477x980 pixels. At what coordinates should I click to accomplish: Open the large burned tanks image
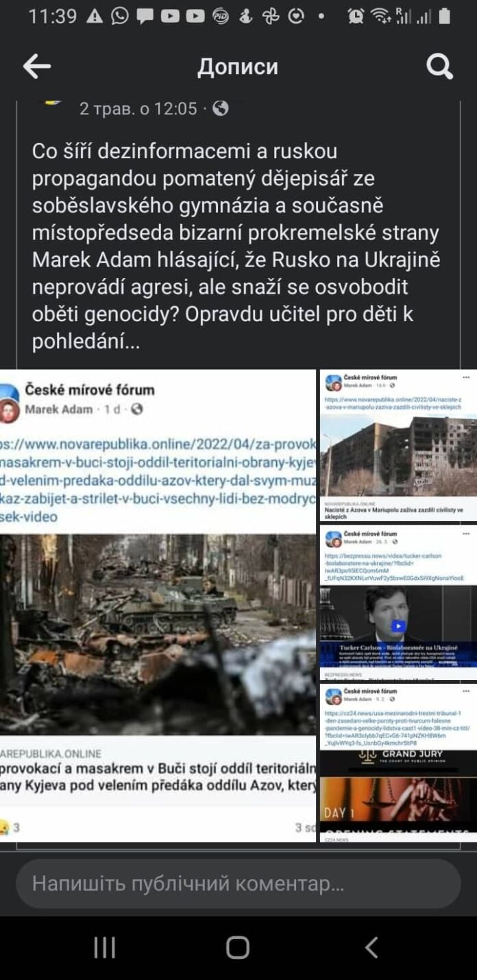pos(158,633)
